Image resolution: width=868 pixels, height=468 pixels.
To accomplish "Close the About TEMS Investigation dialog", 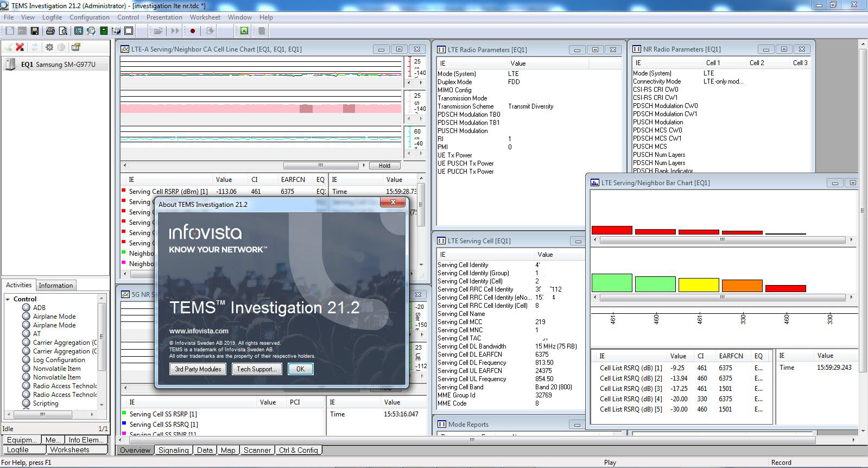I will [392, 203].
